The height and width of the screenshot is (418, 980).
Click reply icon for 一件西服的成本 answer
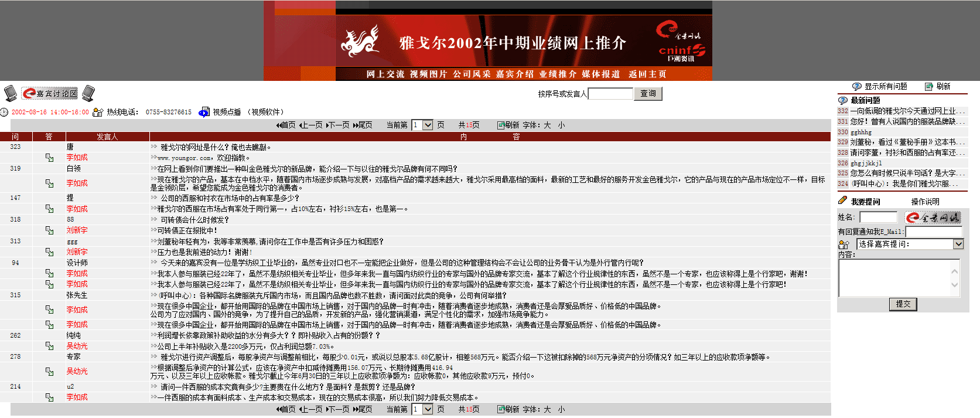tap(49, 397)
